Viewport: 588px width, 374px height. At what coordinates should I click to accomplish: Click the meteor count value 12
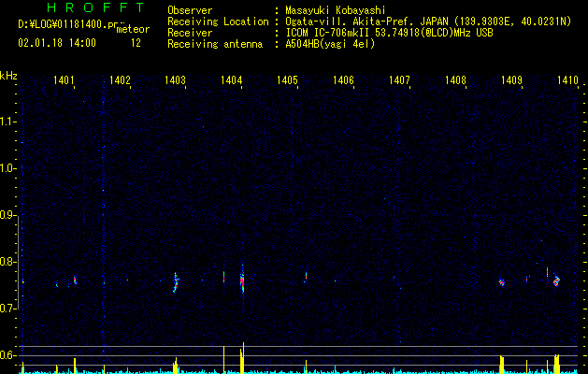pyautogui.click(x=136, y=43)
